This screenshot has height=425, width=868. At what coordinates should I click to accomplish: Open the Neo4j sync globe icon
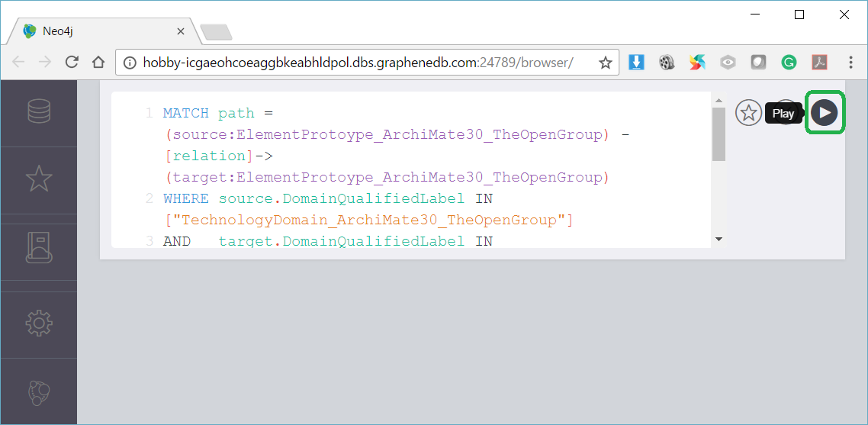(39, 392)
